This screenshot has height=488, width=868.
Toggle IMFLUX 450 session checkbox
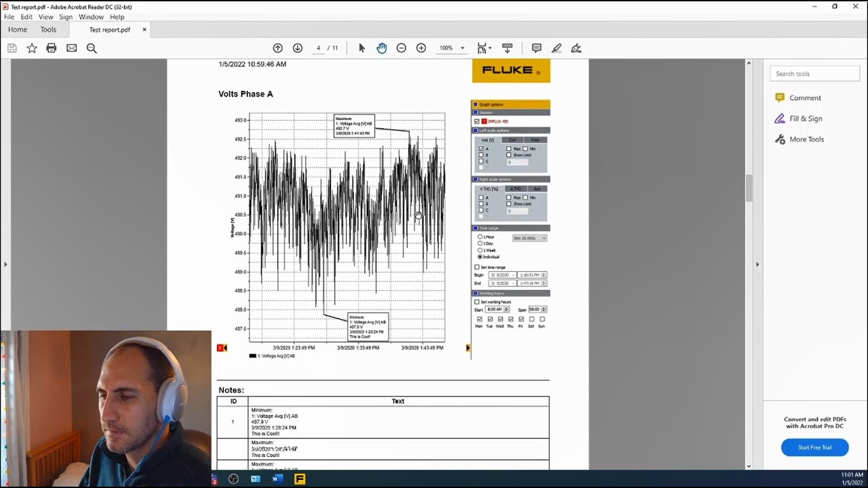[x=477, y=121]
